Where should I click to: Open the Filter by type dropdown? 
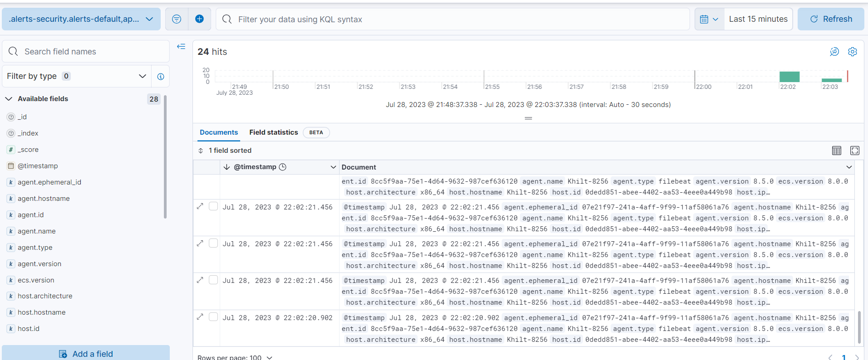(x=77, y=76)
